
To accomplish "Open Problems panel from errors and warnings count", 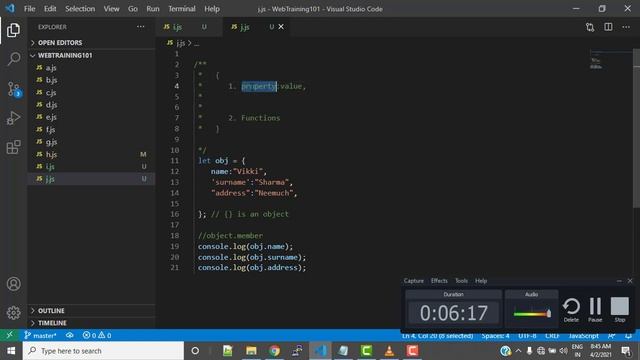I will click(x=97, y=335).
